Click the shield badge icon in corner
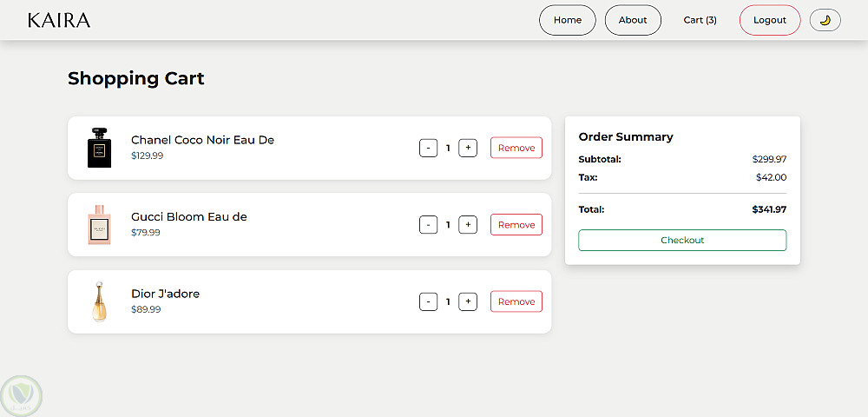The image size is (868, 417). point(21,395)
